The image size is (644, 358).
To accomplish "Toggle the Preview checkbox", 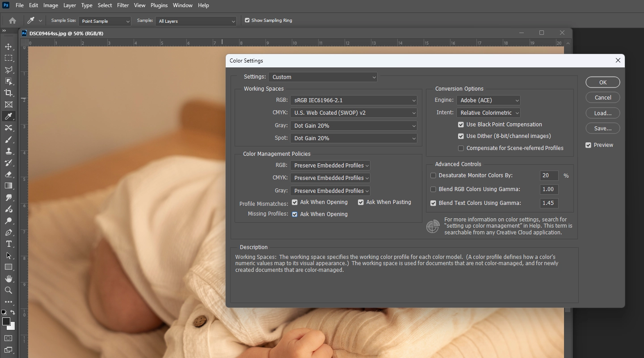I will click(x=588, y=145).
